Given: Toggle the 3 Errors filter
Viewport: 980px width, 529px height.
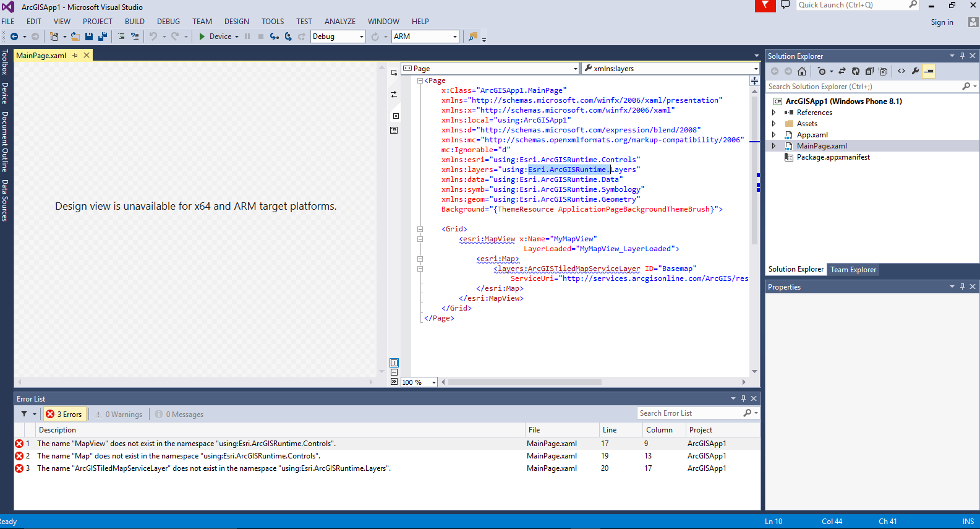Looking at the screenshot, I should click(x=64, y=415).
